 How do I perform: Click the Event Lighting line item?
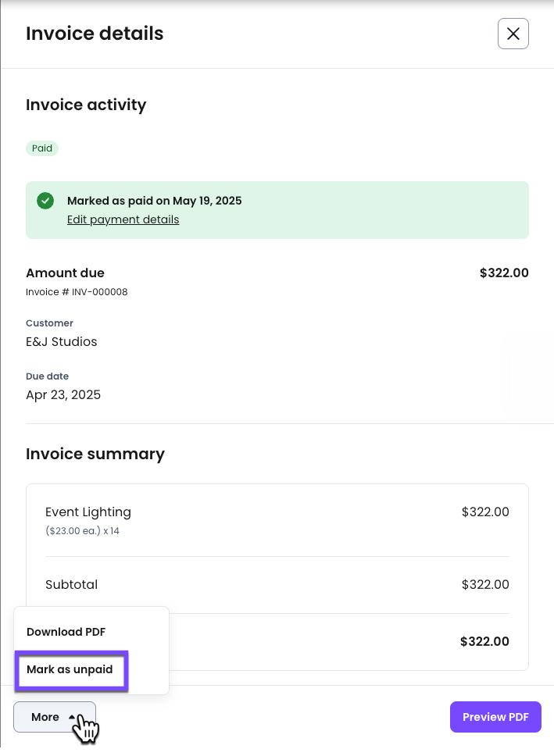88,512
